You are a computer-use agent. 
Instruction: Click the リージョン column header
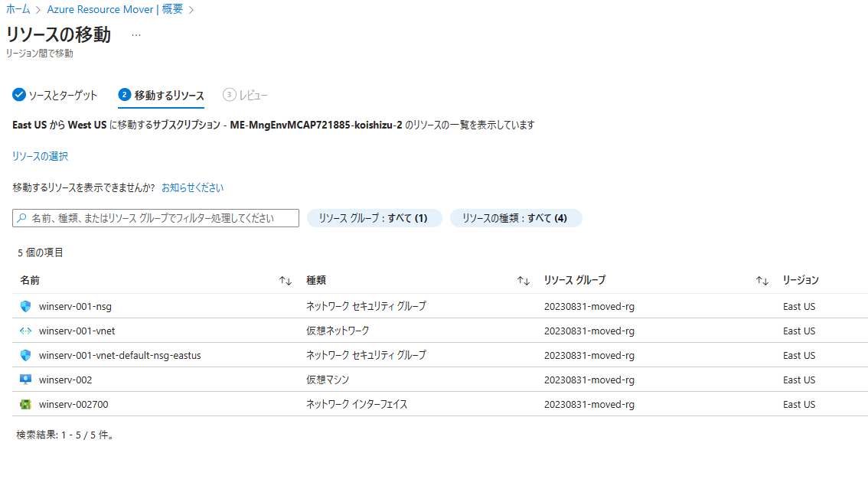point(801,280)
